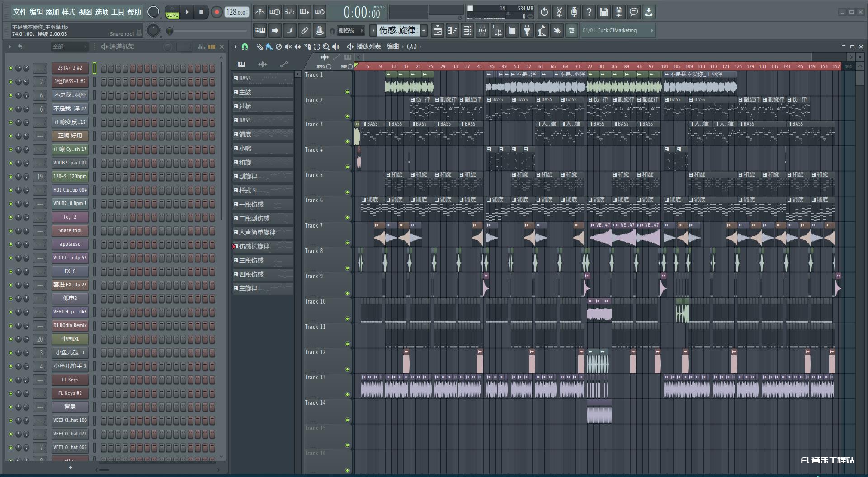Open pattern selector 伤感..旋律
The image size is (868, 477).
[x=397, y=30]
